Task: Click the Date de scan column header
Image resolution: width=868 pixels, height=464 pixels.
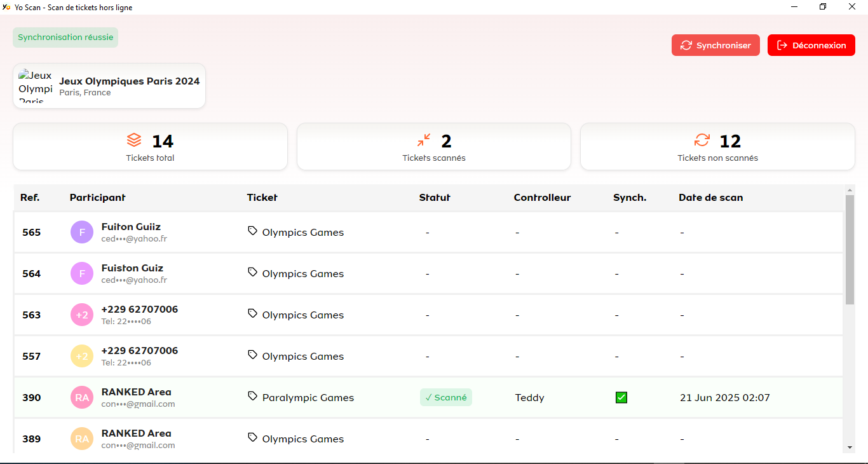Action: 710,198
